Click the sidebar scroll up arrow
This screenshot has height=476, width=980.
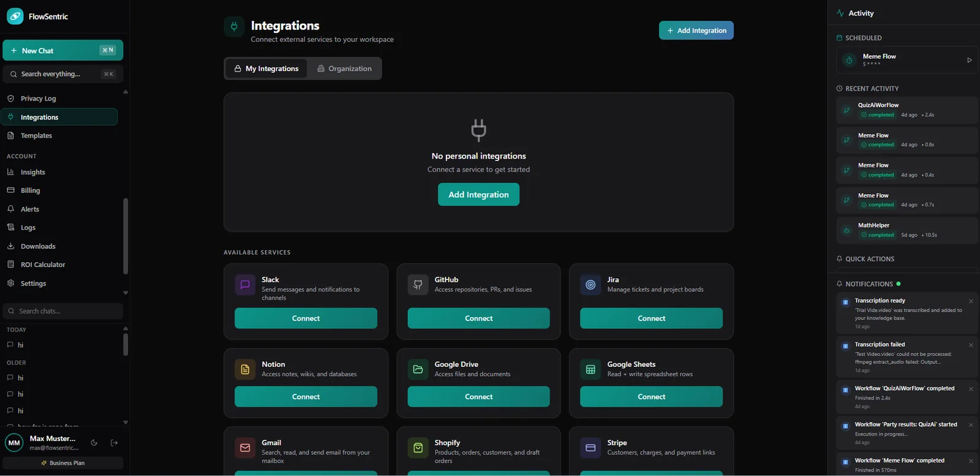click(x=126, y=92)
